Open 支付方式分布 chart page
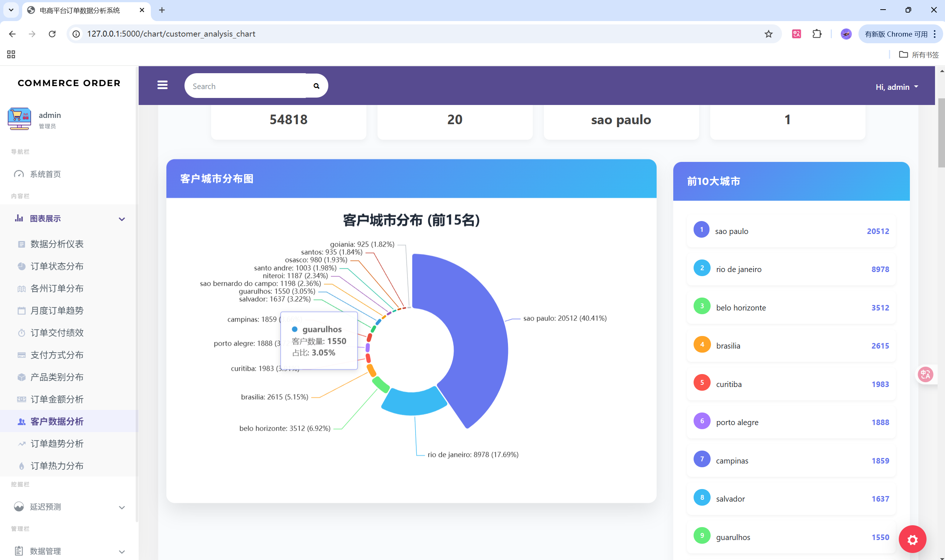Image resolution: width=945 pixels, height=560 pixels. [57, 355]
